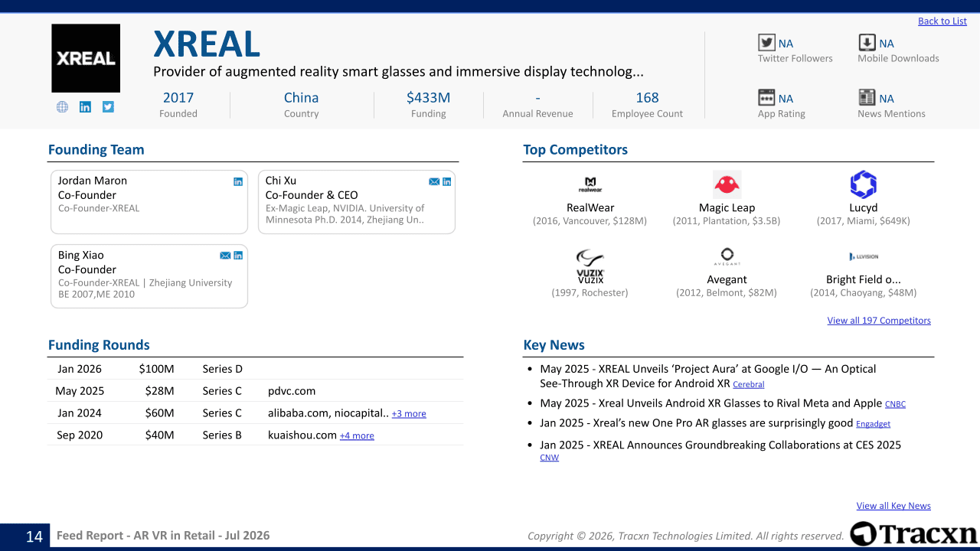Click the Magic Leap competitor logo

(x=727, y=185)
